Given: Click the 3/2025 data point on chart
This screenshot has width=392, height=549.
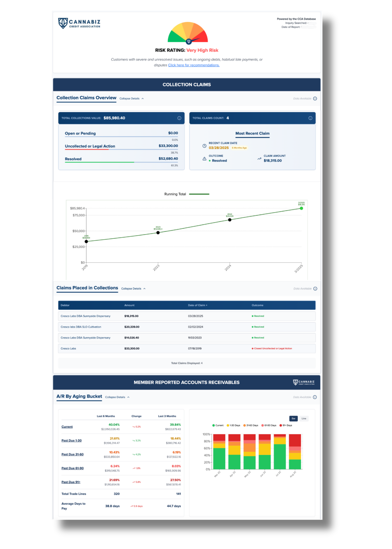Looking at the screenshot, I should point(301,208).
